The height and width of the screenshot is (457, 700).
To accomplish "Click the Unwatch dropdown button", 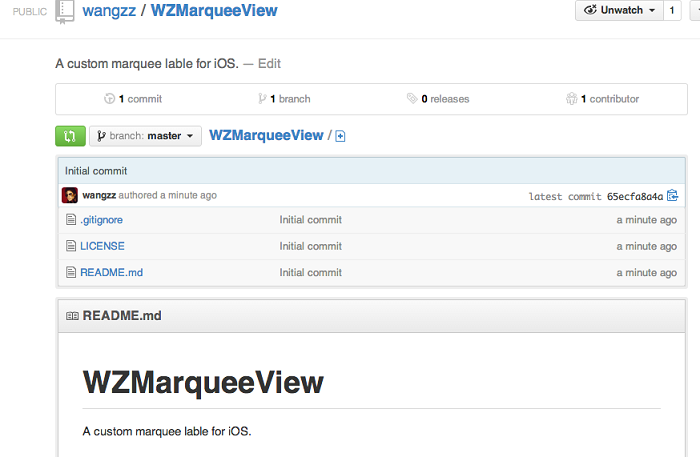I will pyautogui.click(x=620, y=10).
